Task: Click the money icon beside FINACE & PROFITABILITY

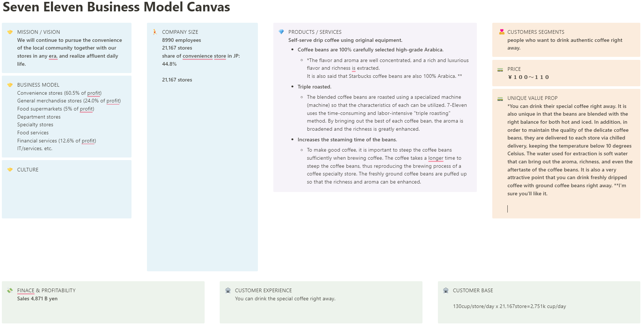Action: 10,290
